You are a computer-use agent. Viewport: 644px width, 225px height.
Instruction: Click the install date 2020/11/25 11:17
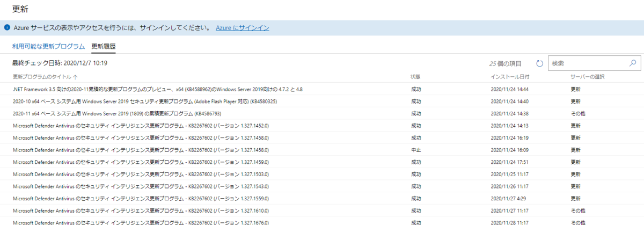coord(510,174)
